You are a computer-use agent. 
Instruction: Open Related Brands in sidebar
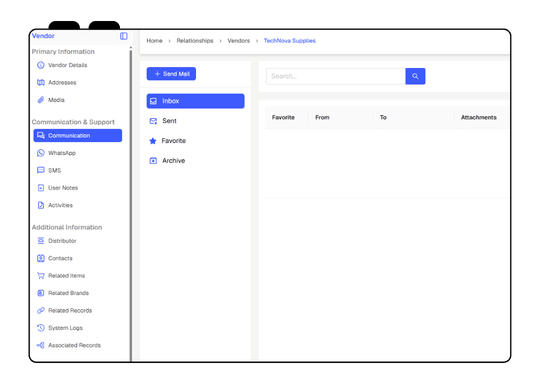[77, 293]
